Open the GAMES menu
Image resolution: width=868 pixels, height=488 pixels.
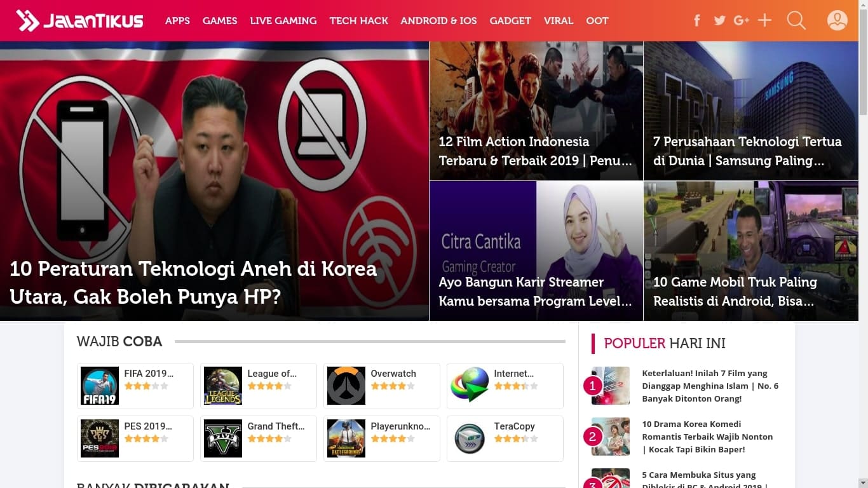[x=220, y=21]
